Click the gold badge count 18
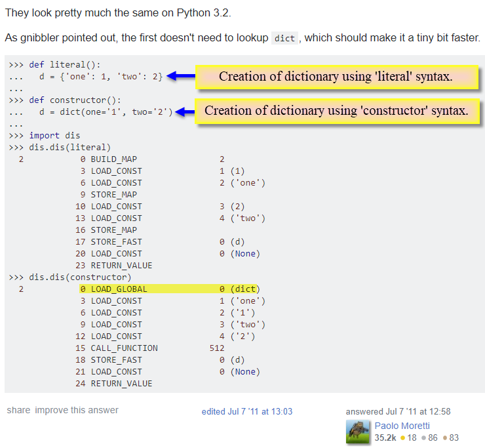Image resolution: width=485 pixels, height=448 pixels. tap(412, 438)
